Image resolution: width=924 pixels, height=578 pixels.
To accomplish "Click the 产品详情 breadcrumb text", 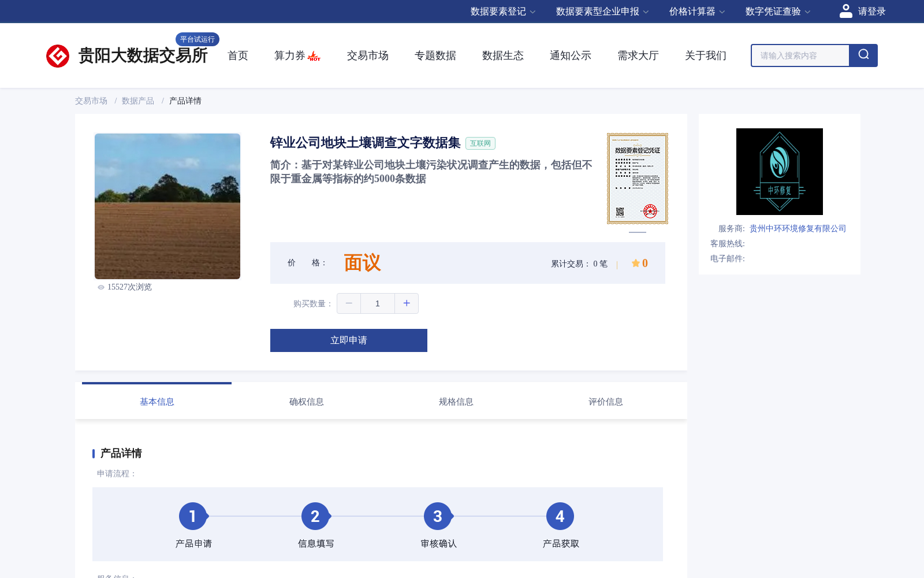I will click(185, 101).
